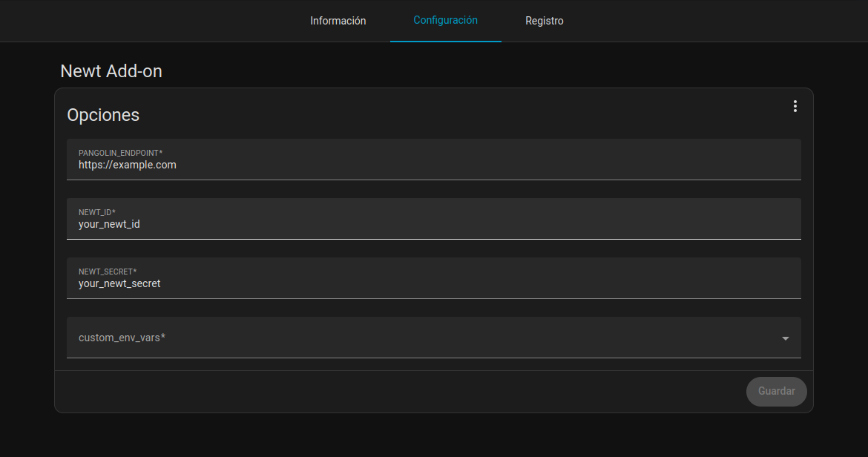Open the three-dot options menu
This screenshot has width=868, height=457.
coord(795,106)
